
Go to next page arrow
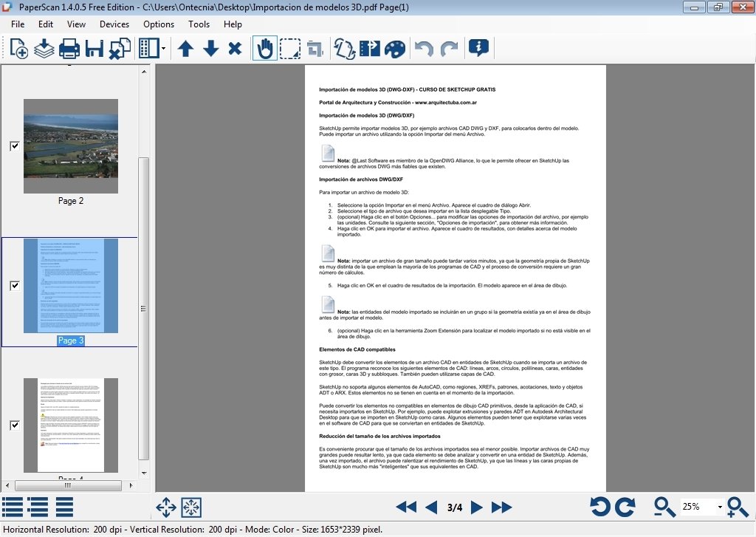[476, 507]
